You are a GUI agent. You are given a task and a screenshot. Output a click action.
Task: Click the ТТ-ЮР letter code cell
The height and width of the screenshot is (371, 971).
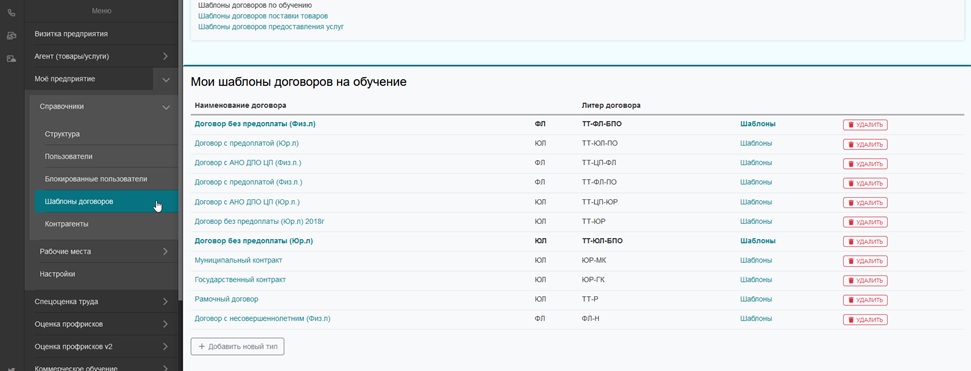coord(593,221)
